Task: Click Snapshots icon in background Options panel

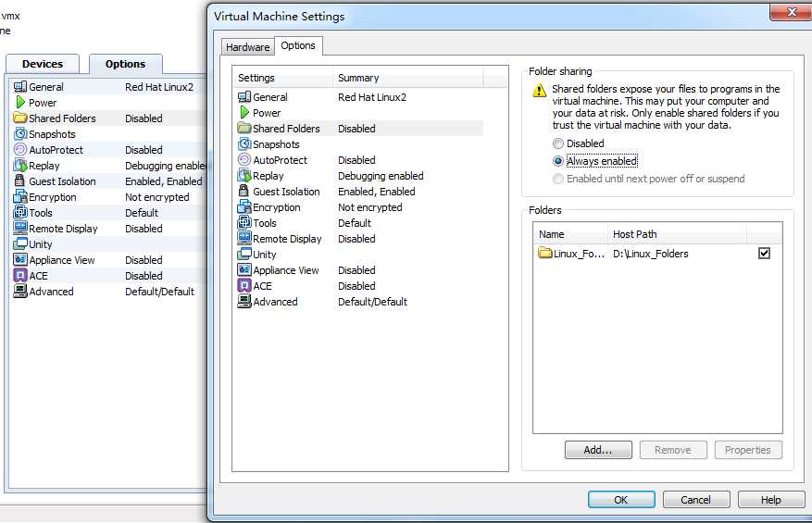Action: tap(20, 133)
